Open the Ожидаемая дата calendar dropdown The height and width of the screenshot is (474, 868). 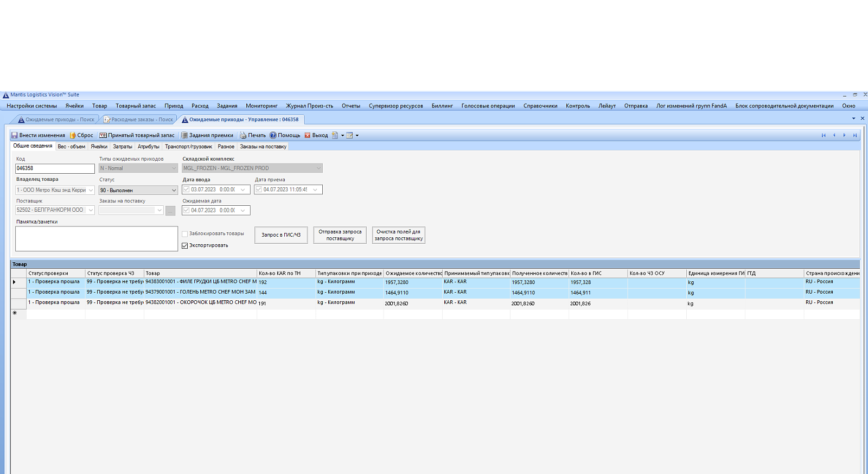pyautogui.click(x=243, y=210)
